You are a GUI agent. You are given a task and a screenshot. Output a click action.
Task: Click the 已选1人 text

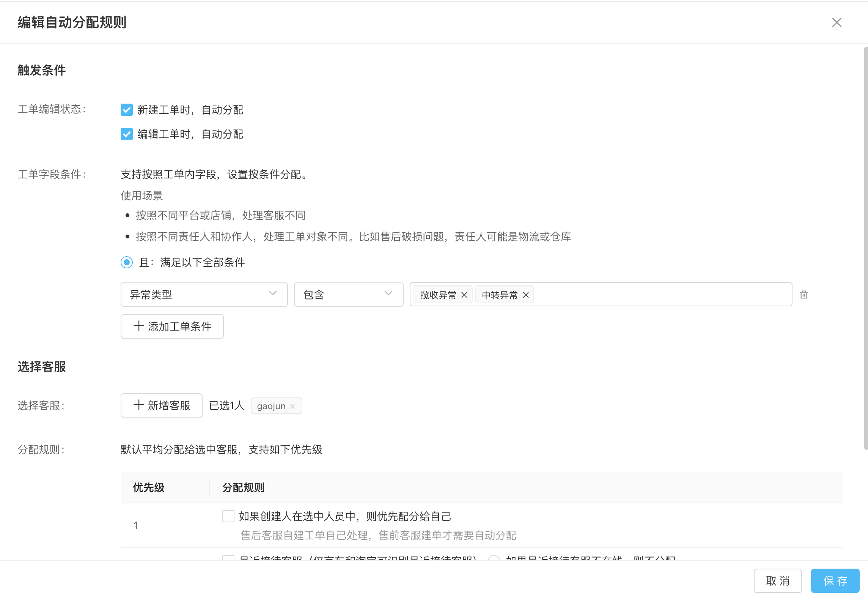pos(227,405)
